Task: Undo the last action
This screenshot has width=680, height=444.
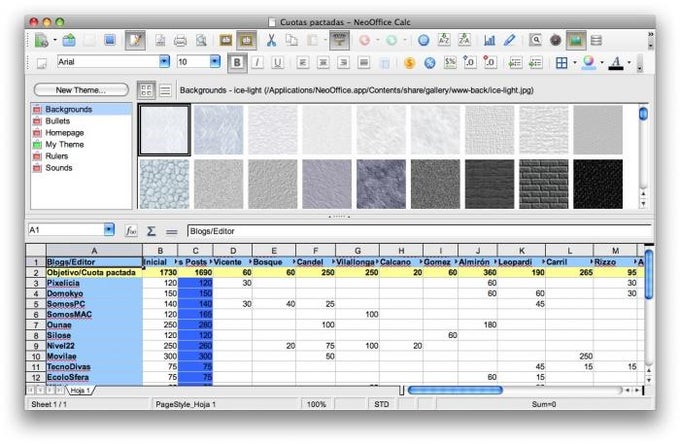Action: (x=365, y=40)
